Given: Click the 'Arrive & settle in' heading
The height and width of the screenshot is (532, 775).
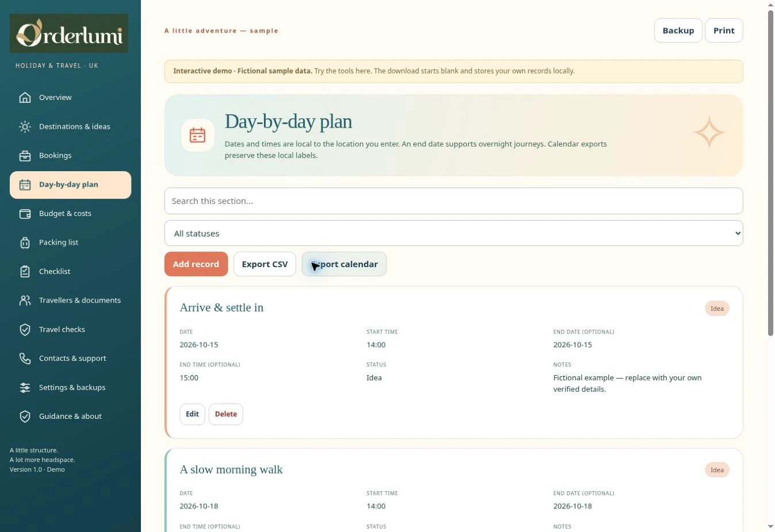Looking at the screenshot, I should [221, 307].
